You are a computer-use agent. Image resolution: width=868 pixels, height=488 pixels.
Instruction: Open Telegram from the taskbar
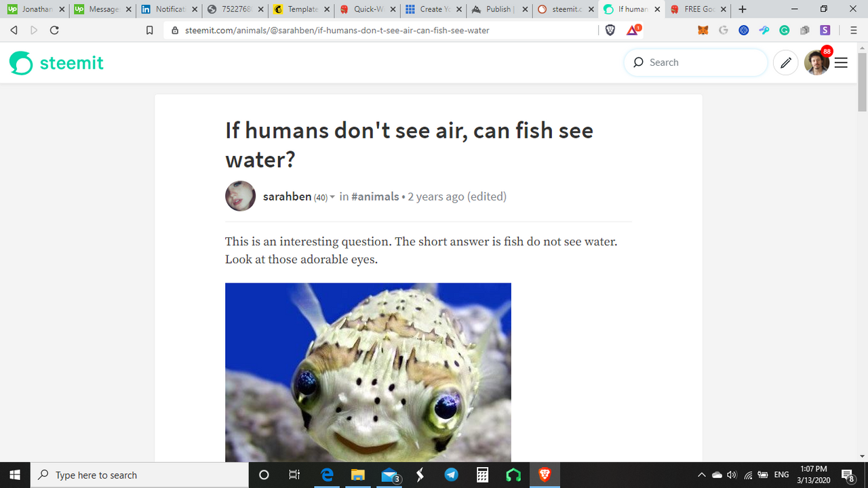pyautogui.click(x=452, y=475)
